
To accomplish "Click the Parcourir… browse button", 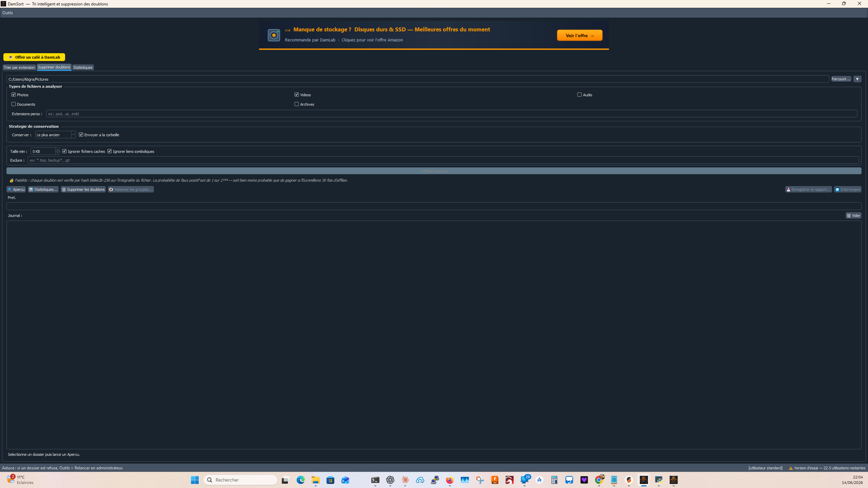I will tap(841, 79).
